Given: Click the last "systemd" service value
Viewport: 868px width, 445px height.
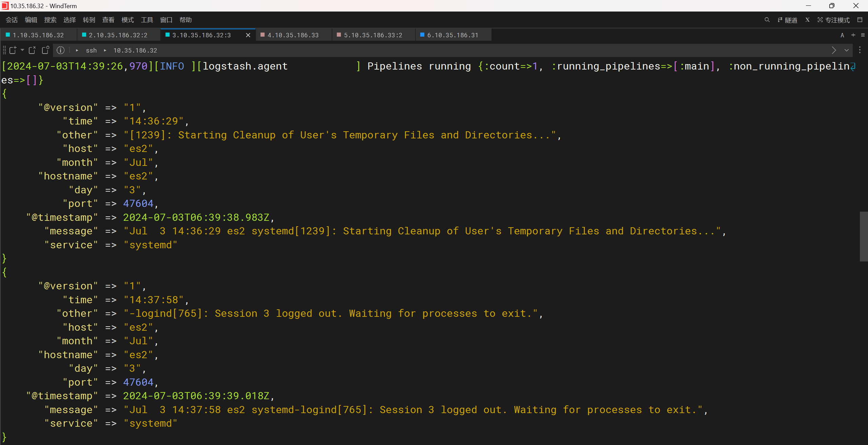Looking at the screenshot, I should (150, 423).
